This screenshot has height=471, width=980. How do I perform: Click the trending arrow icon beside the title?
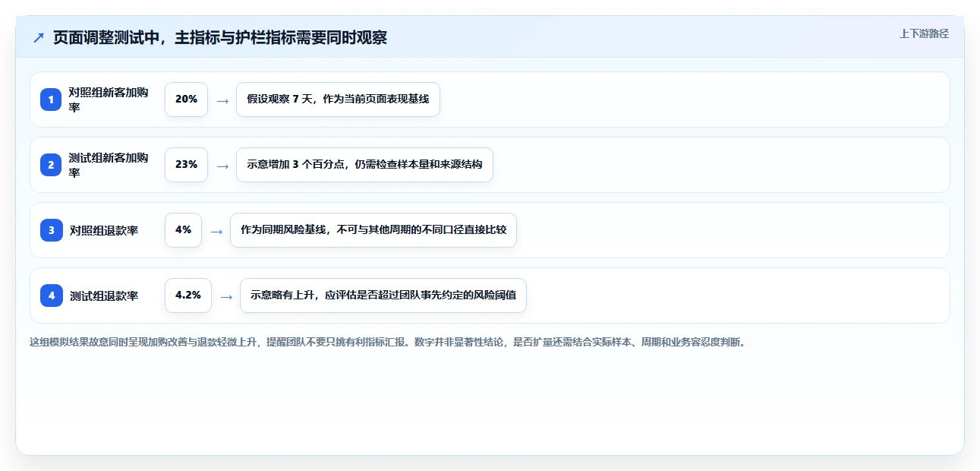[39, 38]
